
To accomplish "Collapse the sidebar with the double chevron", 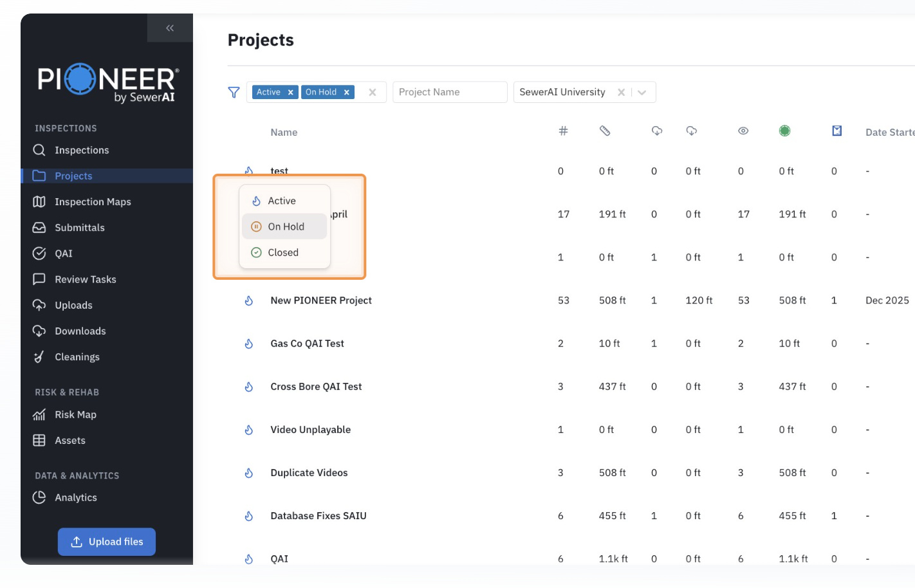I will pos(170,28).
